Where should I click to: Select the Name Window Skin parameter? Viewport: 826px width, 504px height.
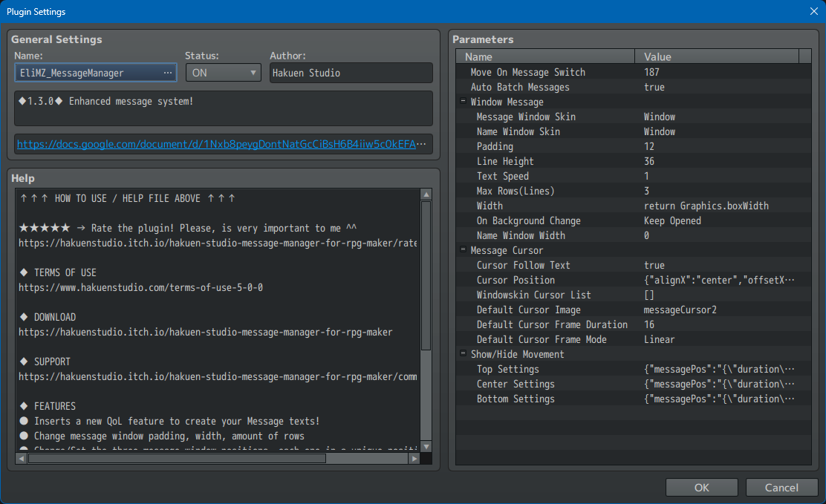[x=634, y=131]
